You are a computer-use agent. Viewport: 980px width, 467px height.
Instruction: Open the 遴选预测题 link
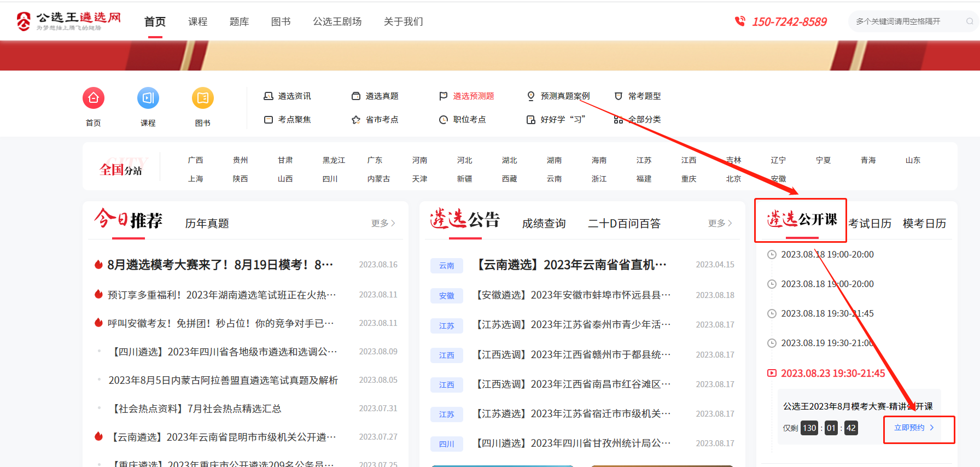[x=473, y=96]
